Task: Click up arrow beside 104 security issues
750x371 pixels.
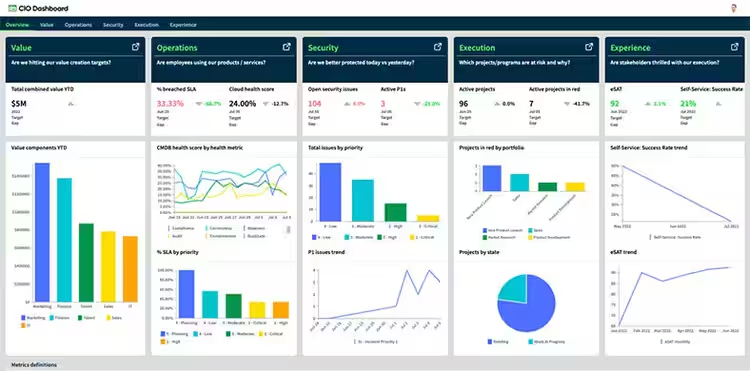Action: coord(347,103)
